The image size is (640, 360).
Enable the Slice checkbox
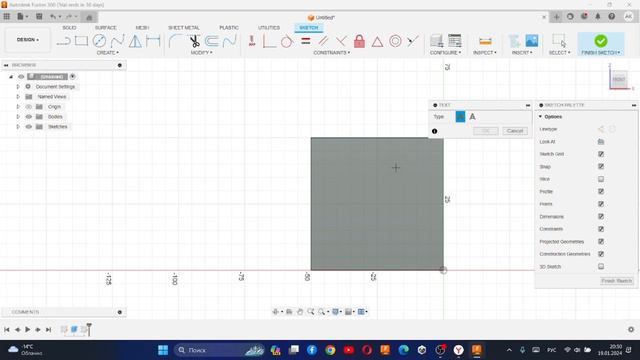tap(601, 179)
